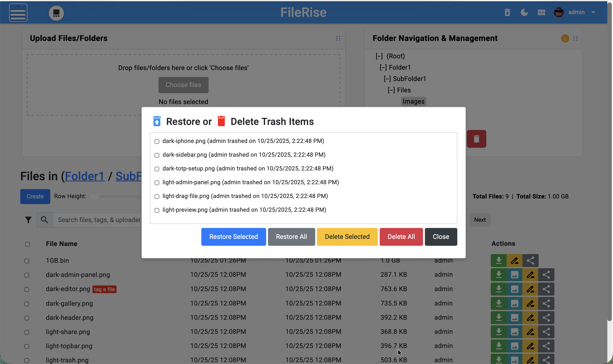Check the light-preview.png trash item
Screen dimensions: 613x364
click(x=157, y=210)
